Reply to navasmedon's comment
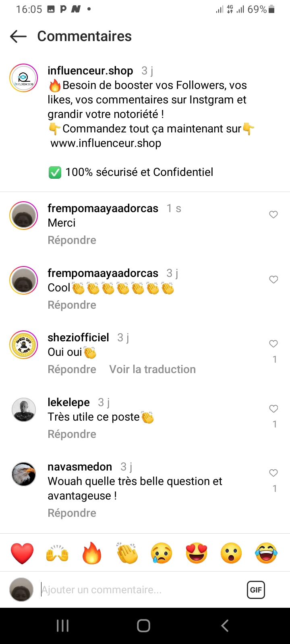Image resolution: width=290 pixels, height=644 pixels. click(x=72, y=513)
